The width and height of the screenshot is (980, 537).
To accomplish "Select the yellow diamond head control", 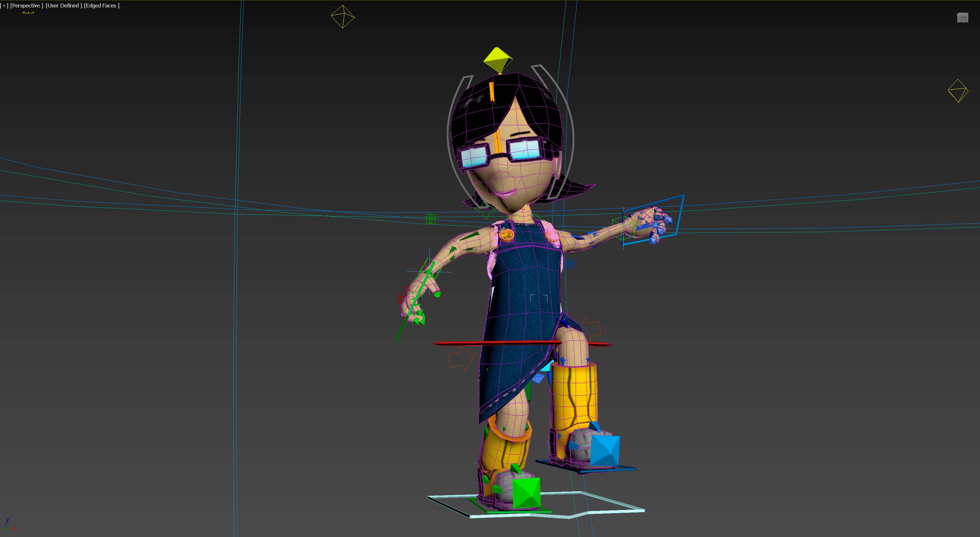I will (498, 59).
